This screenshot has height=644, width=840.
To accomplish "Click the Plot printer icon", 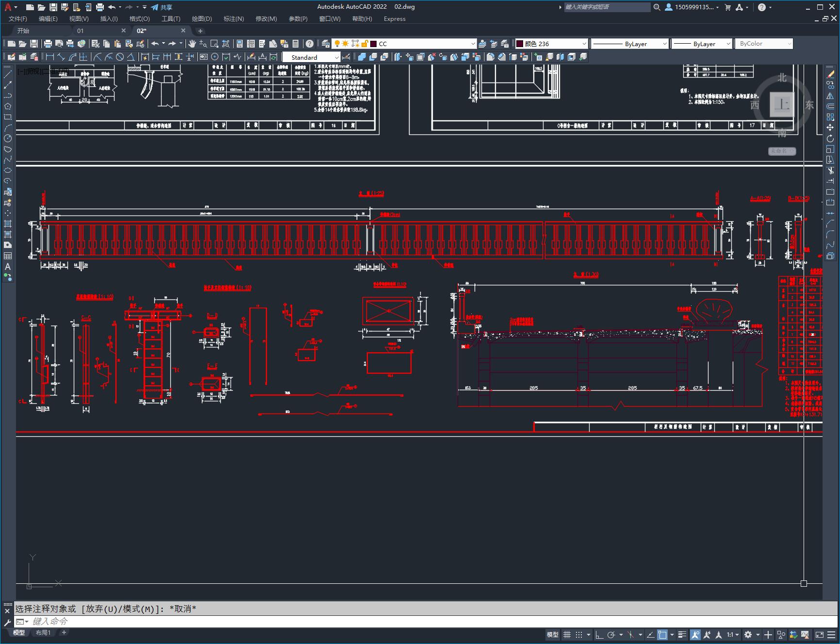I will [x=48, y=44].
